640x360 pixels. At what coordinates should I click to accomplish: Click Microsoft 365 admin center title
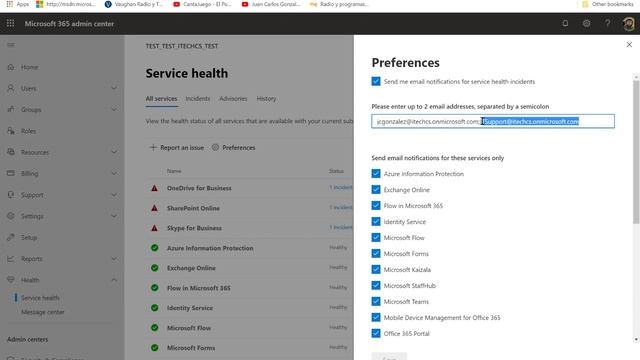[x=69, y=24]
